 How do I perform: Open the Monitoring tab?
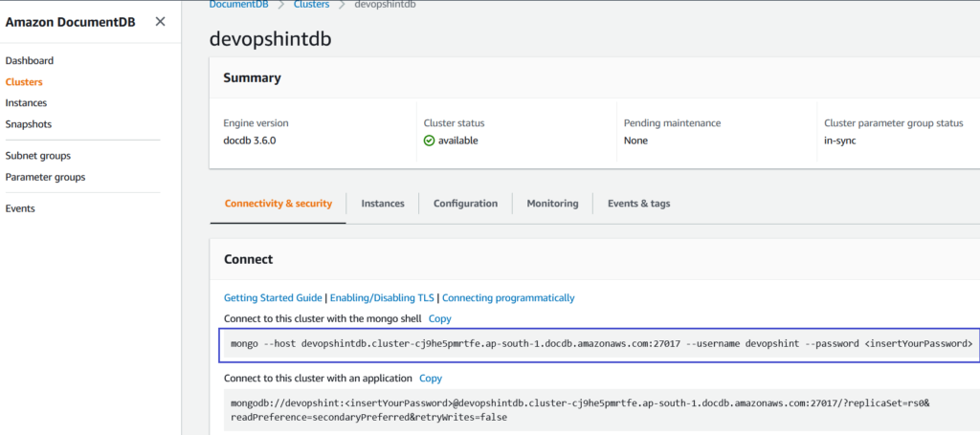point(552,204)
